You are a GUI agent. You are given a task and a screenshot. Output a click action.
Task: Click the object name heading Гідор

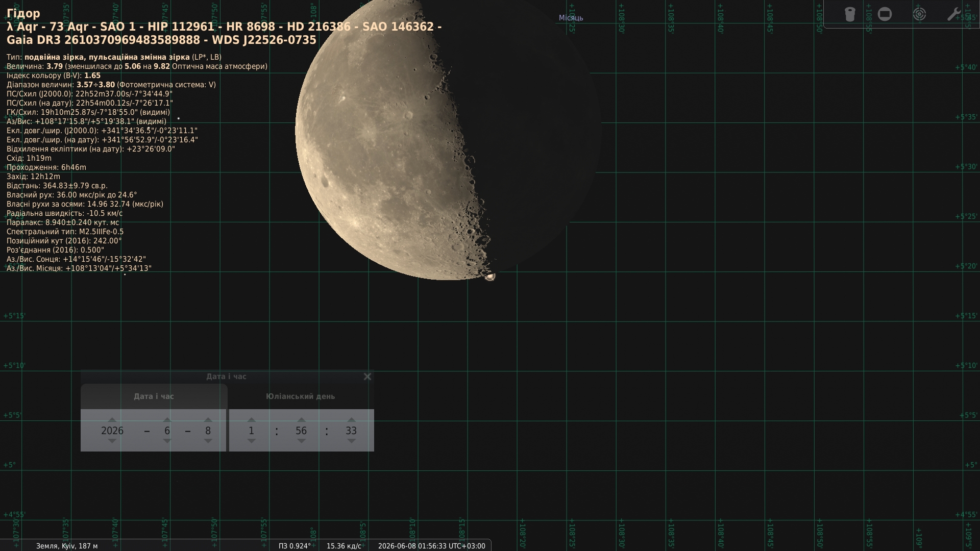click(x=23, y=13)
